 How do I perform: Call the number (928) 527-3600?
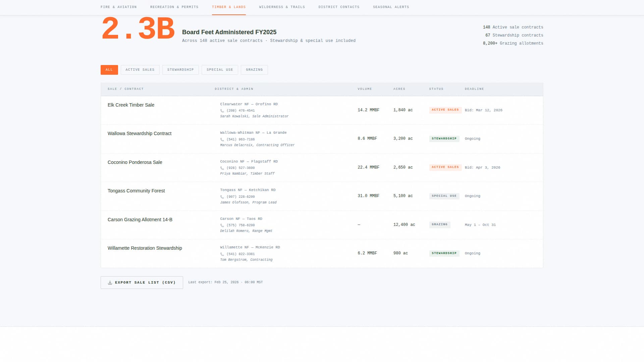coord(240,168)
